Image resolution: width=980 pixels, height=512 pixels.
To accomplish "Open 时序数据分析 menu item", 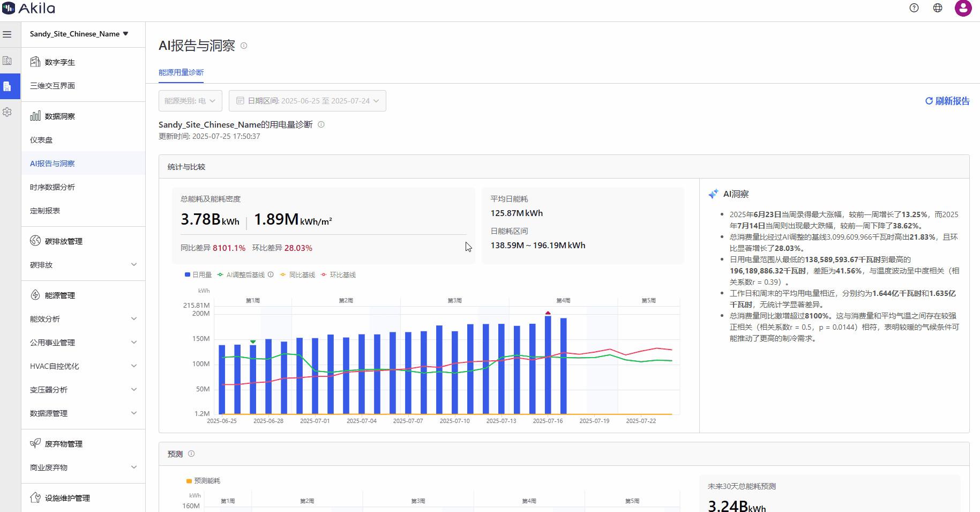I will tap(83, 187).
